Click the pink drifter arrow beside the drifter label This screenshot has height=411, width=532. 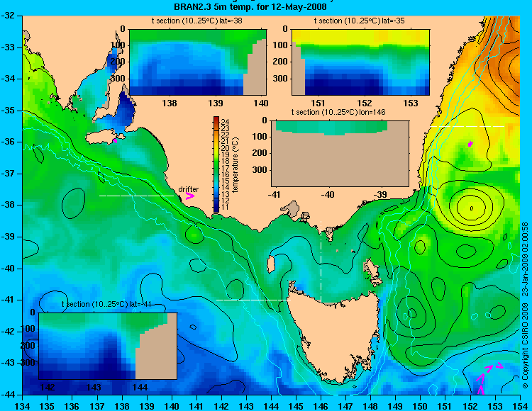189,196
